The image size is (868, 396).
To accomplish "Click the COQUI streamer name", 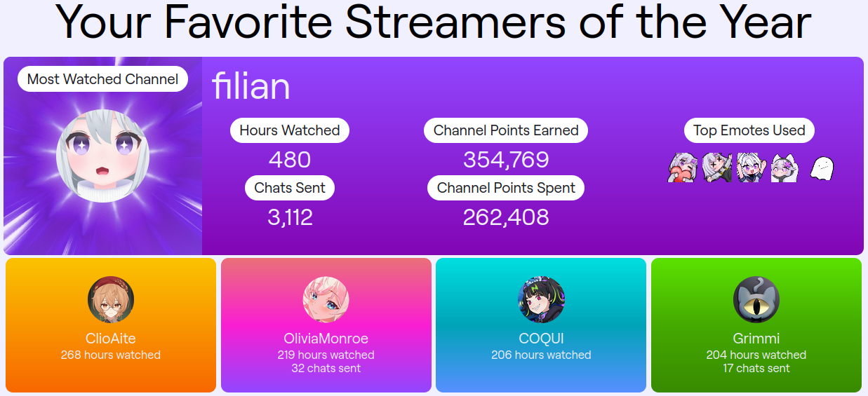I will pos(541,339).
